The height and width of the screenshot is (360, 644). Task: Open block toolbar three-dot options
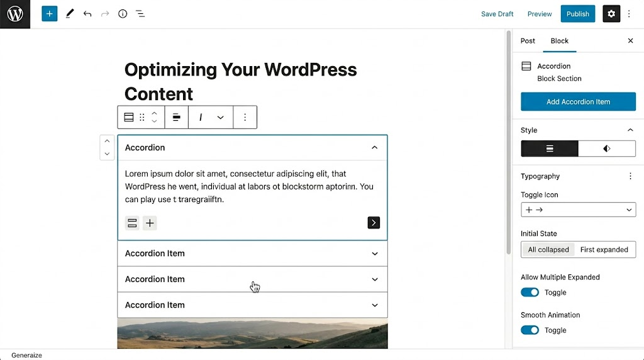pos(245,118)
